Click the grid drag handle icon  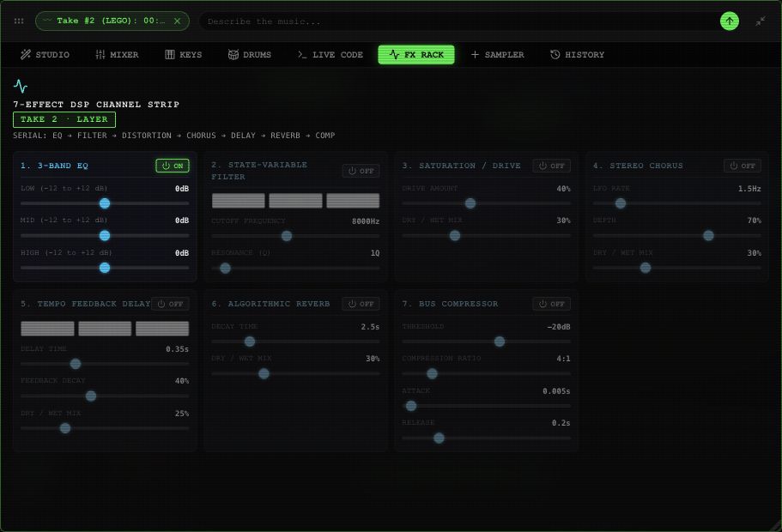pyautogui.click(x=19, y=21)
